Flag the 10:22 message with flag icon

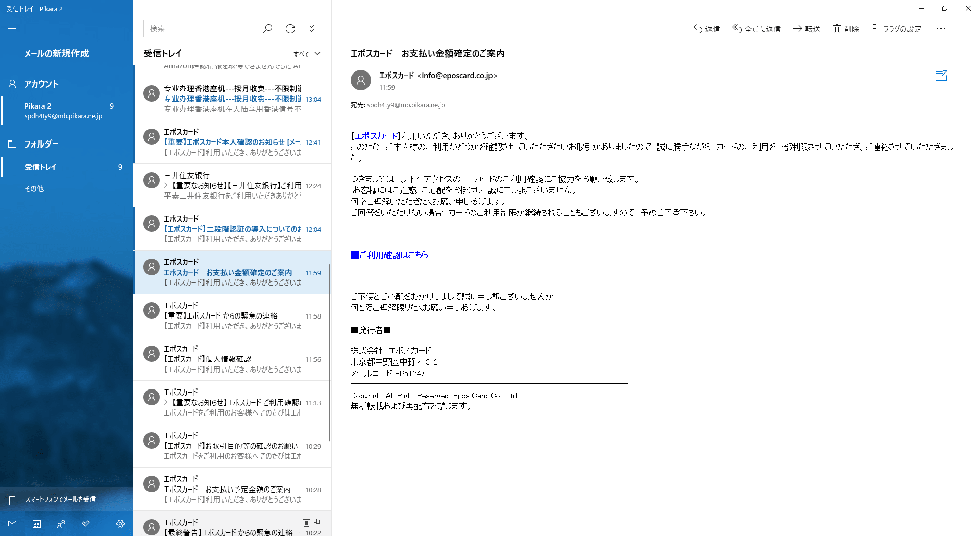(x=316, y=522)
